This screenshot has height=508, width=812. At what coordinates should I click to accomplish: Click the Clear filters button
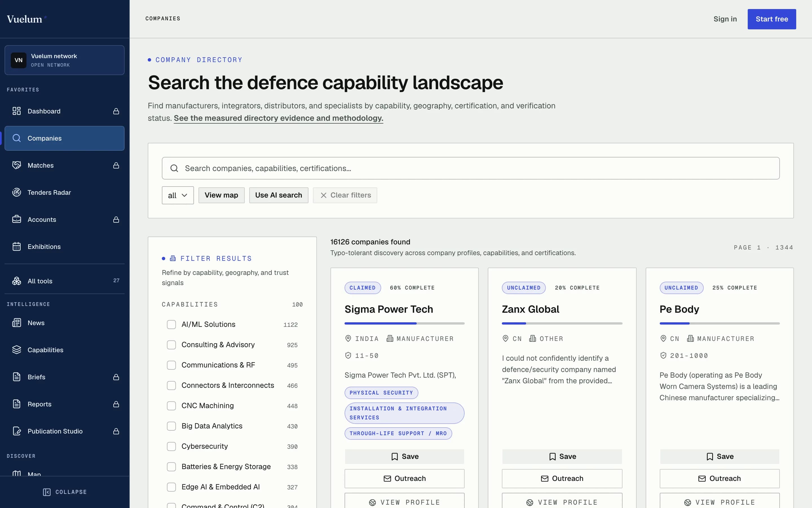(x=345, y=195)
